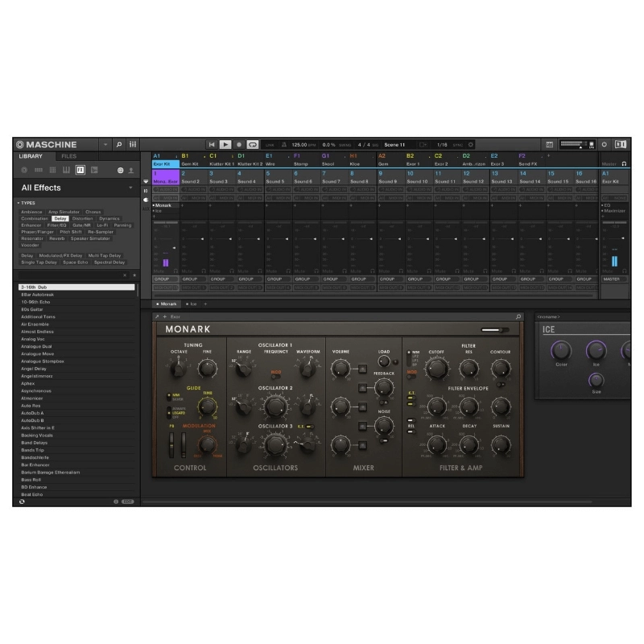This screenshot has width=644, height=644.
Task: Click the user content icon in Library browser
Action: [131, 170]
